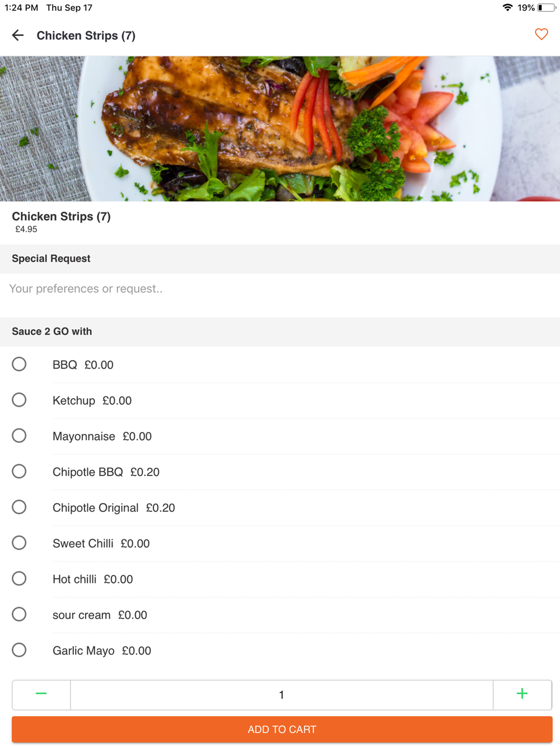This screenshot has height=747, width=560.
Task: Pick the Chipotle Original sauce
Action: (x=19, y=507)
